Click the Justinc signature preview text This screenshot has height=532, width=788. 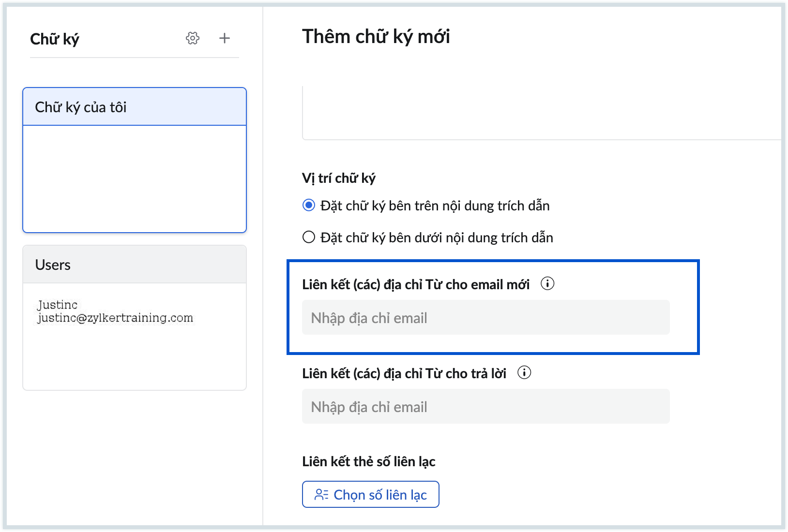pos(115,311)
